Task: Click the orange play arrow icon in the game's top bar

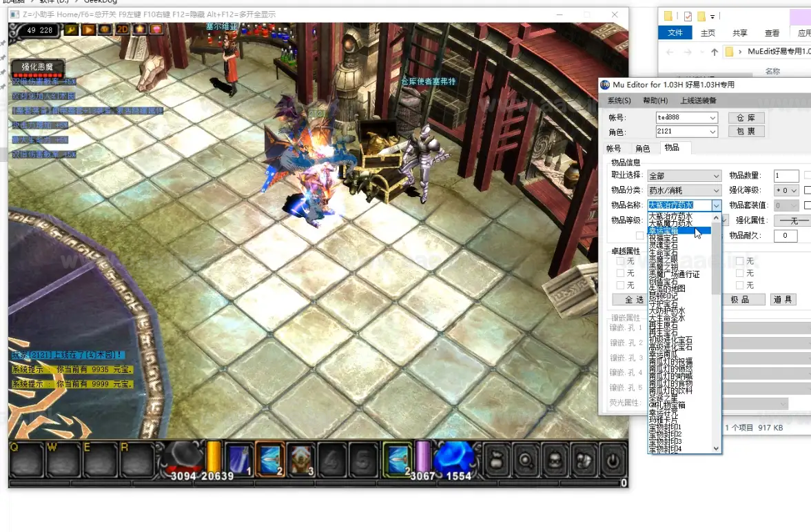Action: (x=88, y=30)
